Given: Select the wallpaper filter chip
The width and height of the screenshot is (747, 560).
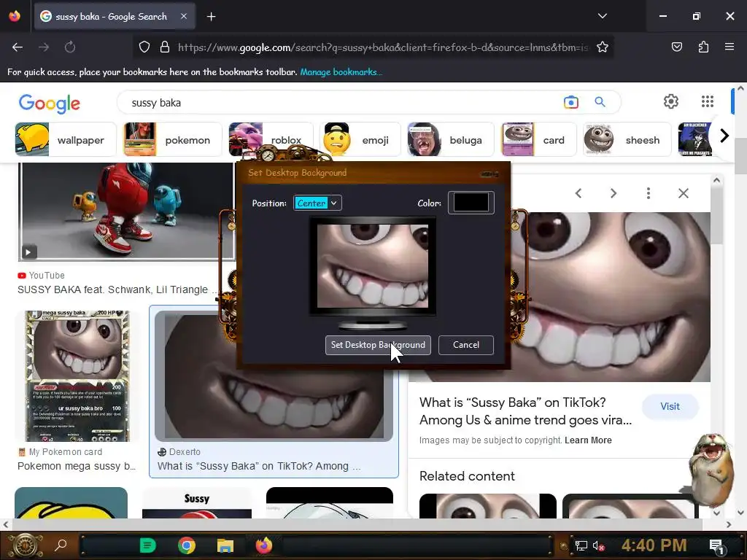Looking at the screenshot, I should coord(66,139).
